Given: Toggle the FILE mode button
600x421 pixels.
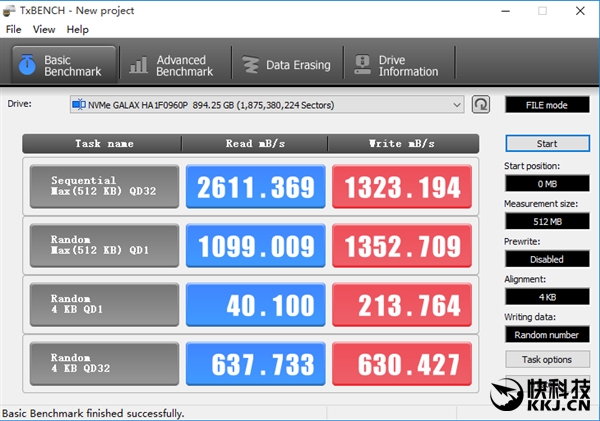Looking at the screenshot, I should coord(546,104).
